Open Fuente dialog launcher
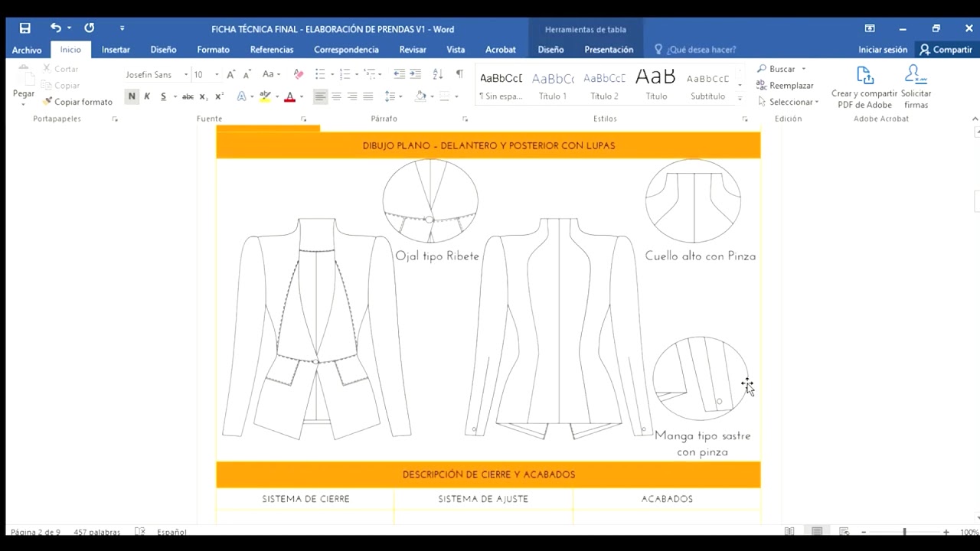Screen dimensions: 980x551 (303, 119)
